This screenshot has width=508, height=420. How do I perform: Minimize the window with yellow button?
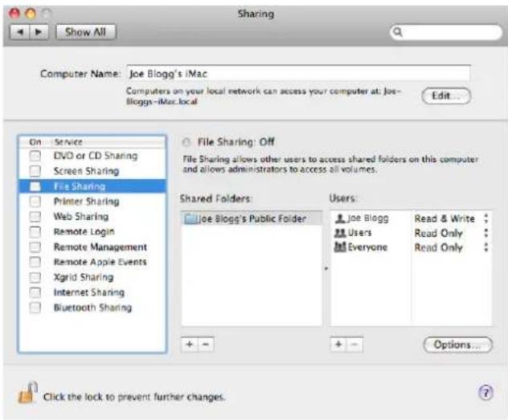tap(31, 14)
